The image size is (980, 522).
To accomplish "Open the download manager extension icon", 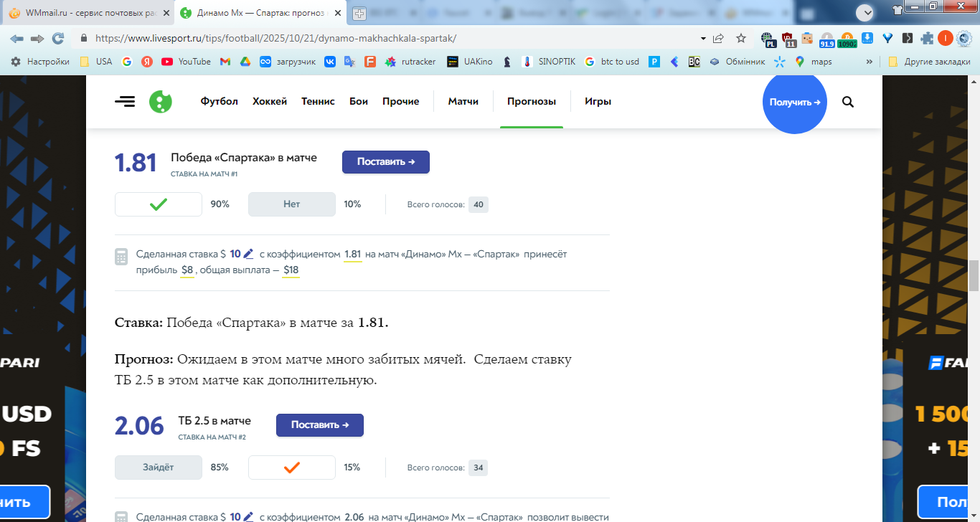I will pyautogui.click(x=867, y=39).
